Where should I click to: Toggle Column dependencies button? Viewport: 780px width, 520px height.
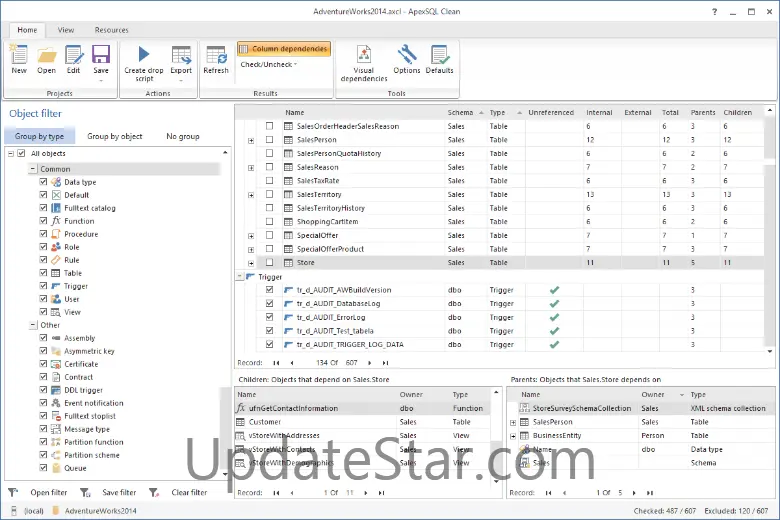284,49
